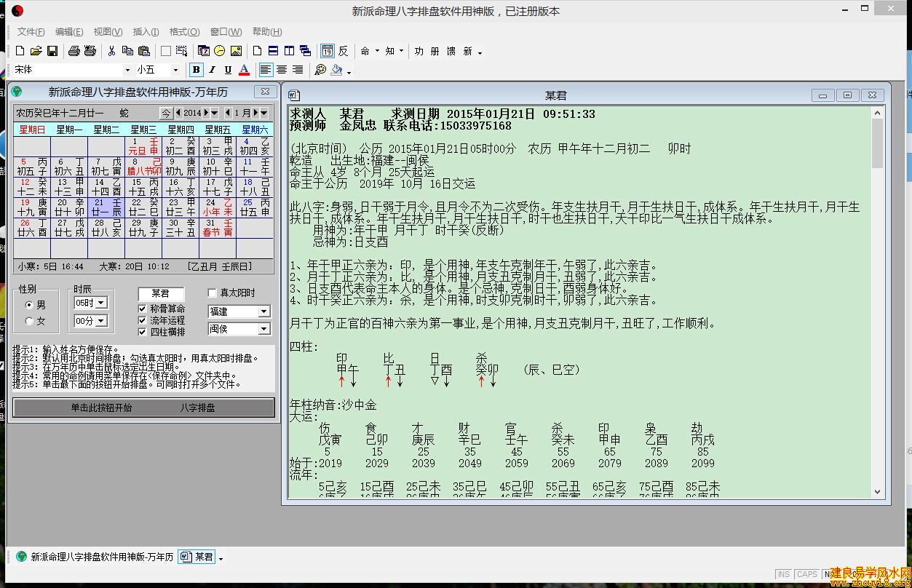Open the 帮助(H) menu
912x588 pixels.
coord(267,32)
